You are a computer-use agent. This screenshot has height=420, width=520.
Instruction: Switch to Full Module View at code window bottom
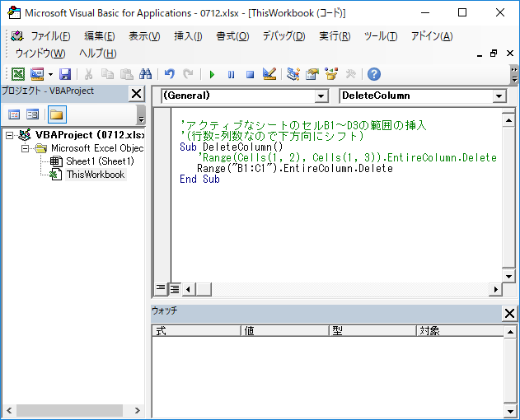point(175,289)
